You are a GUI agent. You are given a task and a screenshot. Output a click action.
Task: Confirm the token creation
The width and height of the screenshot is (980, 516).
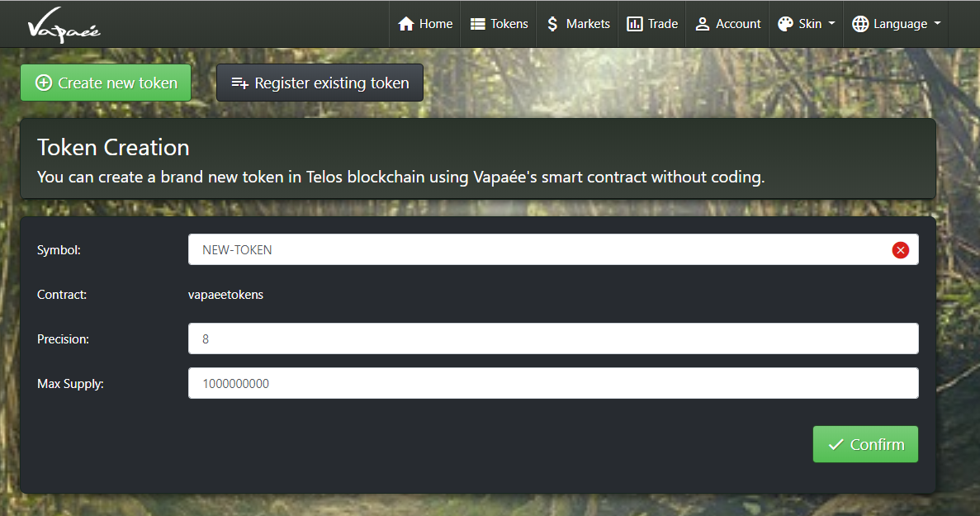(x=865, y=444)
